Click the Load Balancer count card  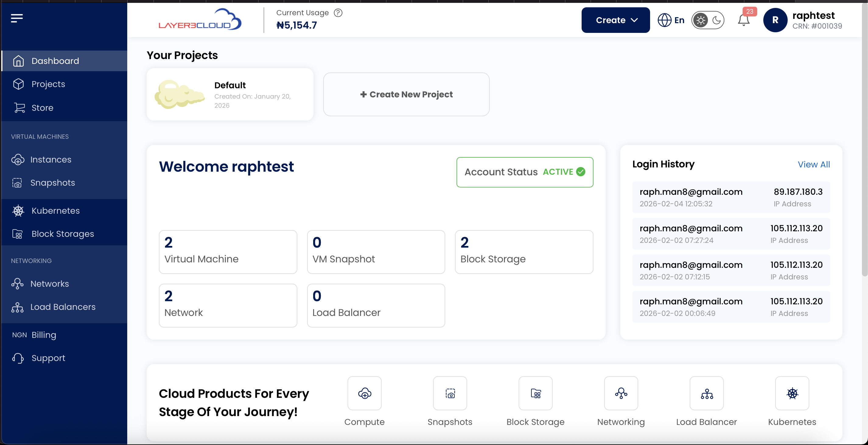point(376,306)
